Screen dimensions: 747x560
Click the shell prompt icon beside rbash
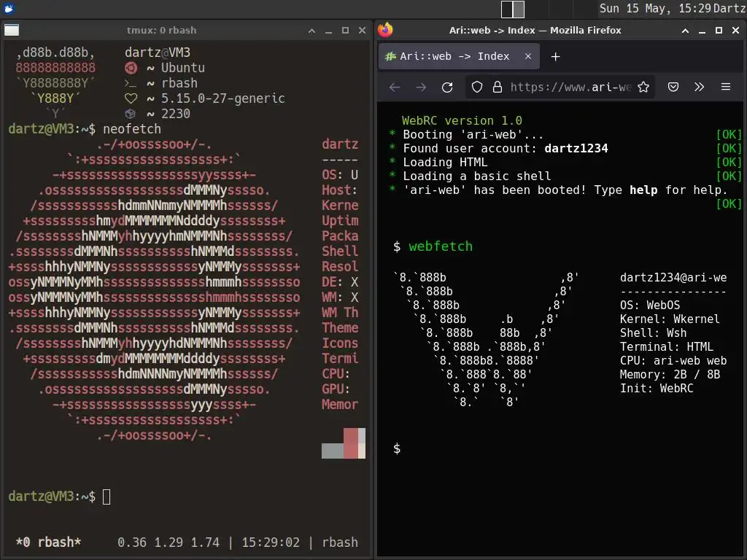coord(131,83)
